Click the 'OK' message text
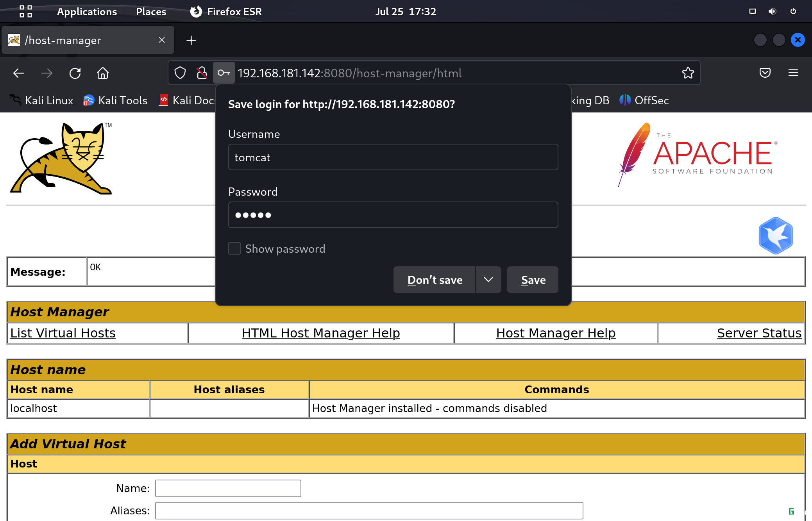The width and height of the screenshot is (812, 521). [x=95, y=267]
